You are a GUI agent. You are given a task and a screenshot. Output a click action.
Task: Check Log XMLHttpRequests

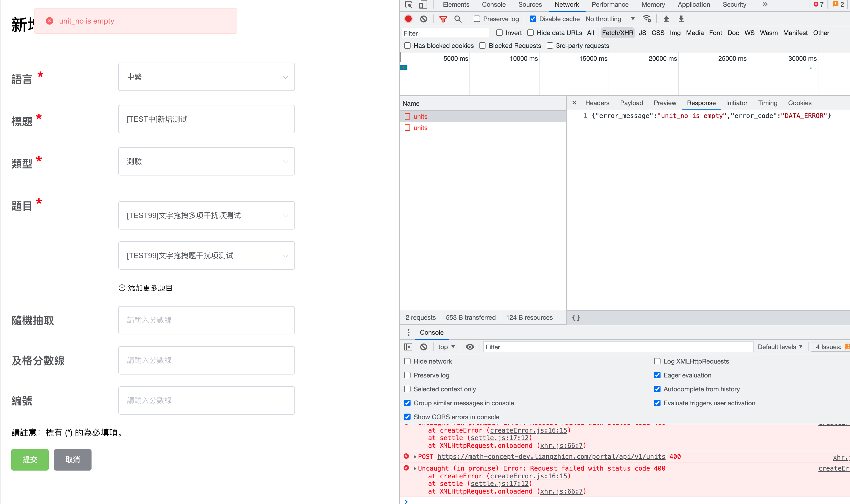(657, 361)
